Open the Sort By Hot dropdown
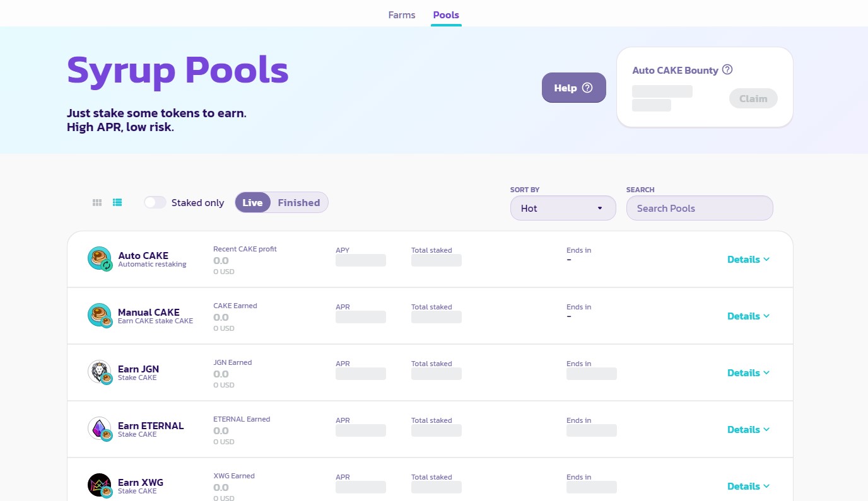The width and height of the screenshot is (868, 501). (x=563, y=208)
